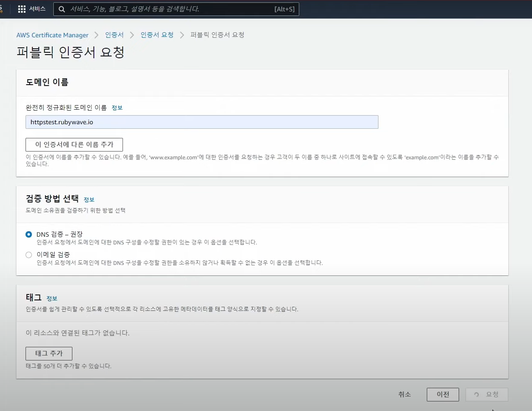Screen dimensions: 532x411
Task: Select the DNS 검증 – 권장 radio option
Action: [29, 234]
